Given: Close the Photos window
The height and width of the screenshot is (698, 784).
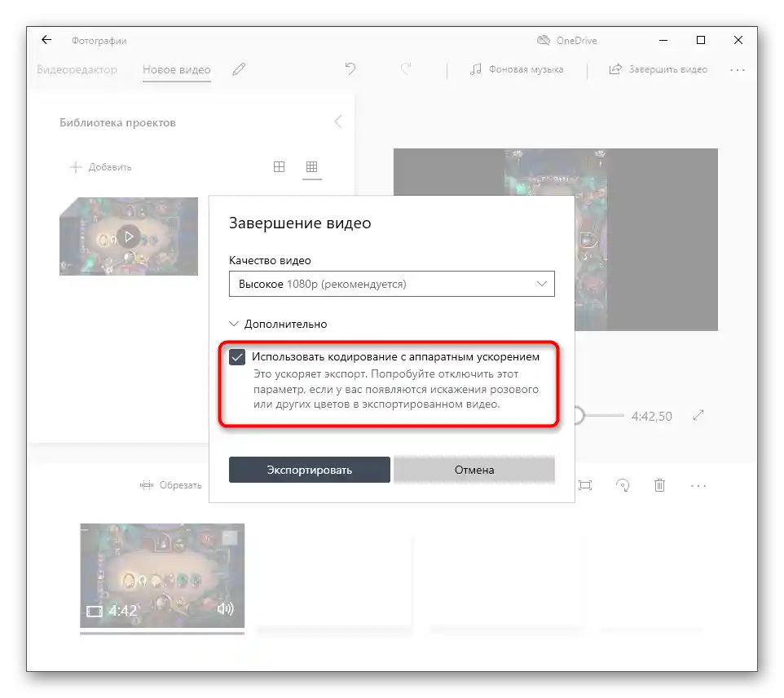Looking at the screenshot, I should click(738, 40).
